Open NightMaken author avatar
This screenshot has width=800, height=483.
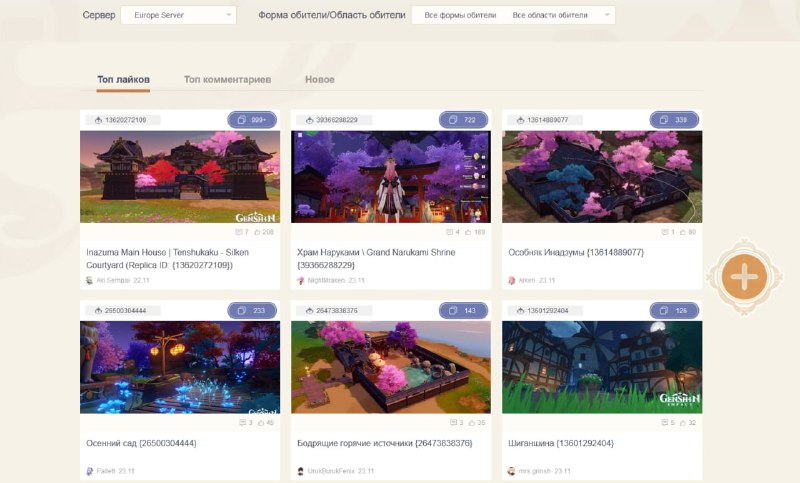pyautogui.click(x=301, y=281)
